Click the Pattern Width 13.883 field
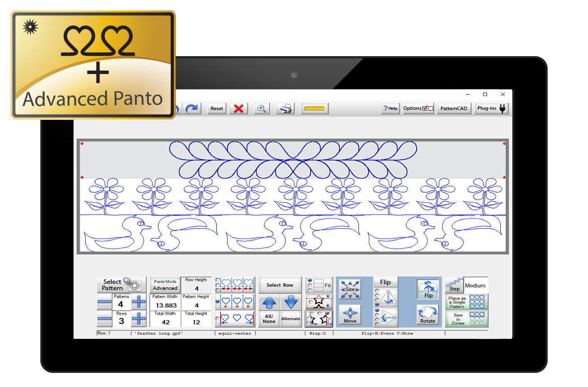 click(x=165, y=303)
